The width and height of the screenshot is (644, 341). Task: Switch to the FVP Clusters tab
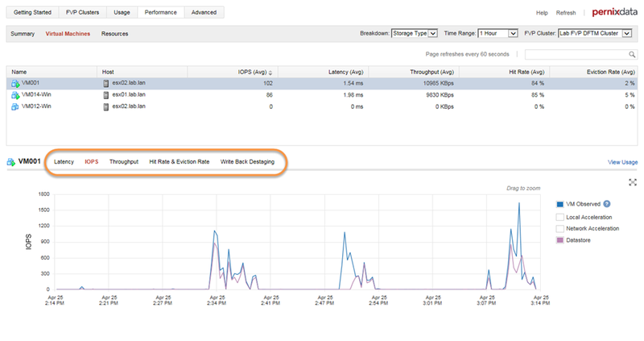tap(83, 12)
